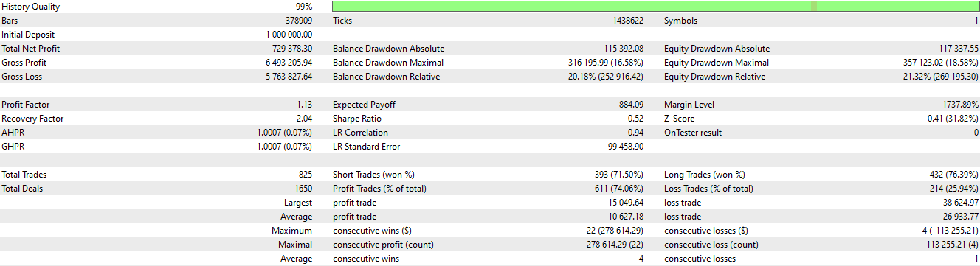Image resolution: width=980 pixels, height=266 pixels.
Task: Click the Initial Deposit value 1 000 000.00
Action: pos(289,35)
